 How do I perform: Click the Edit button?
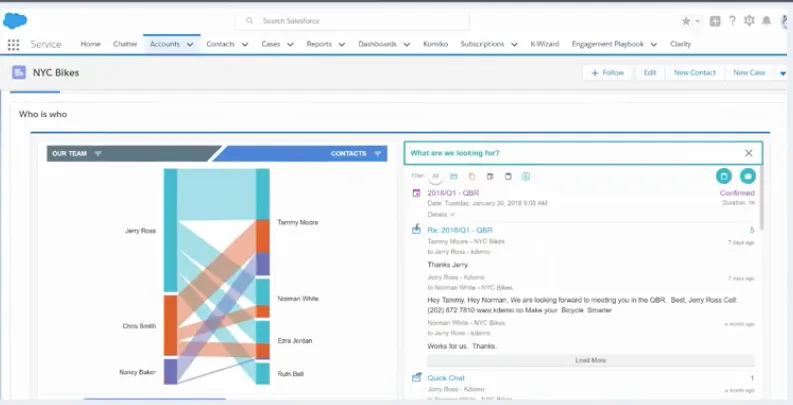(650, 73)
